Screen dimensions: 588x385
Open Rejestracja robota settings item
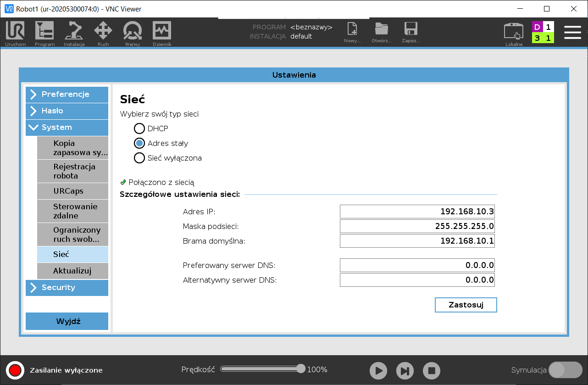(x=72, y=171)
